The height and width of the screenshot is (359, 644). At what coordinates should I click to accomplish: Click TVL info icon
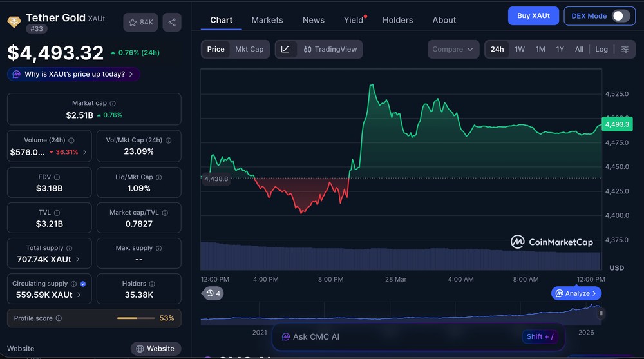(57, 213)
